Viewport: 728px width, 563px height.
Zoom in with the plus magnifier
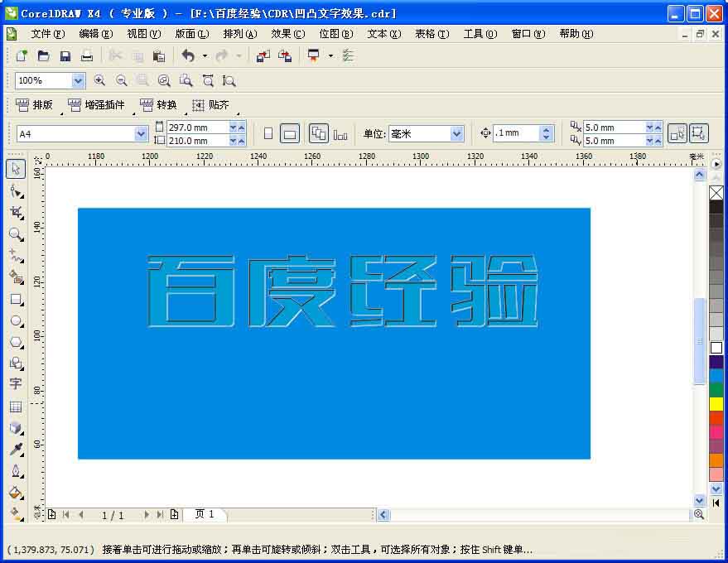99,81
